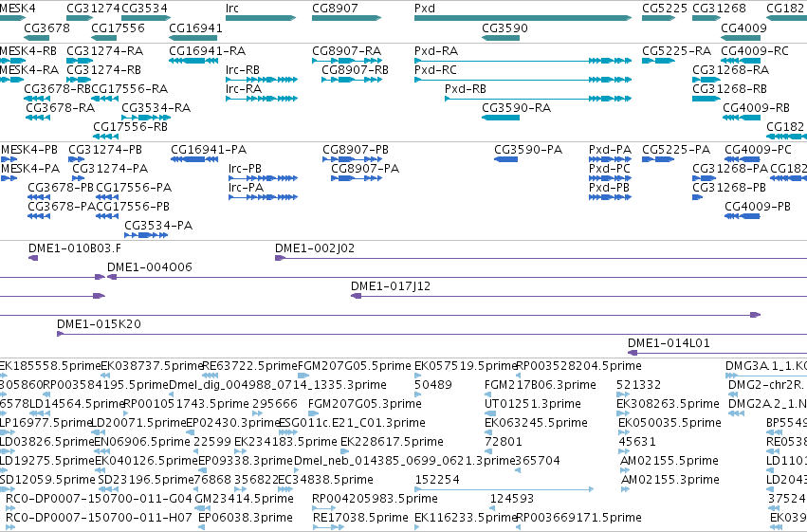The image size is (807, 532).
Task: Select EST feature 152254
Action: 437,480
